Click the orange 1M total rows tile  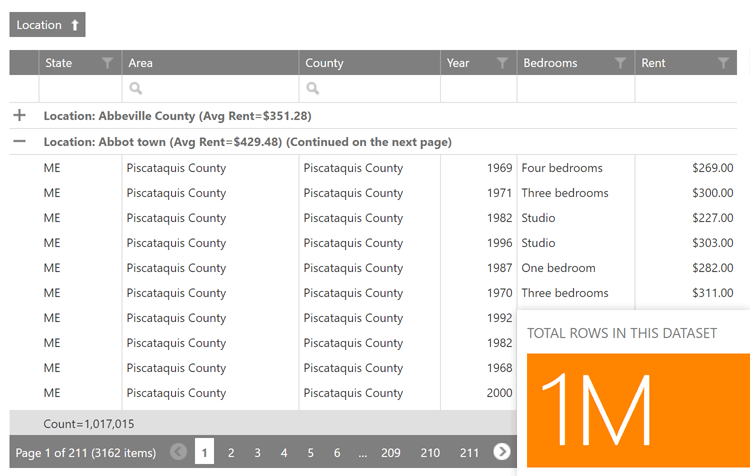[634, 410]
